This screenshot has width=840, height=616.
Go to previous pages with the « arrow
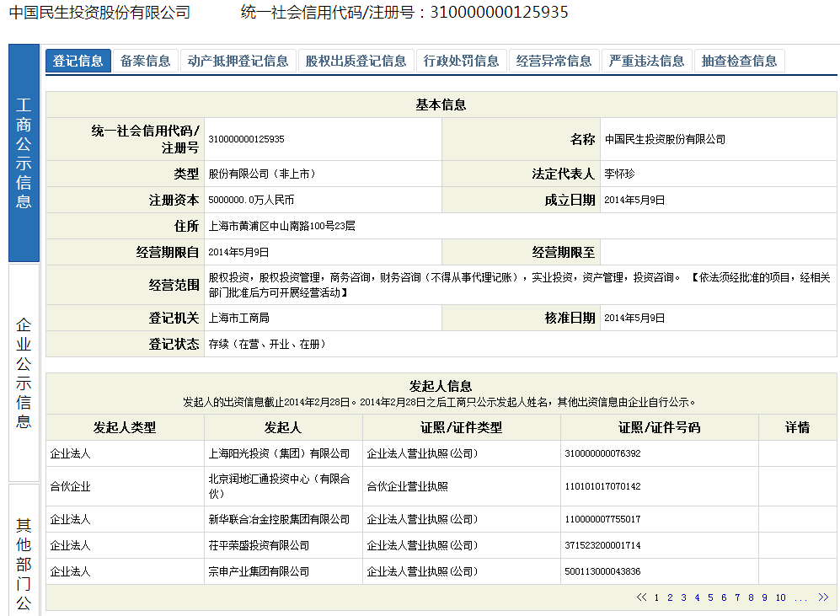(642, 597)
